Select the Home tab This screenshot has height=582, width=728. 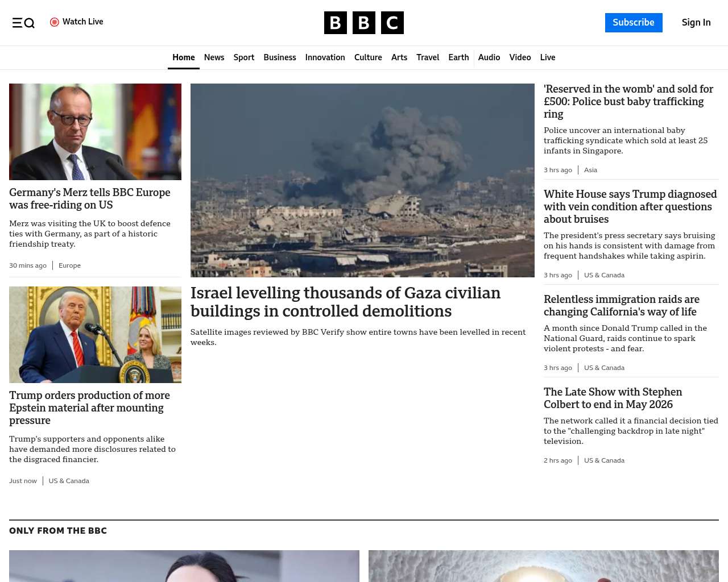click(184, 57)
